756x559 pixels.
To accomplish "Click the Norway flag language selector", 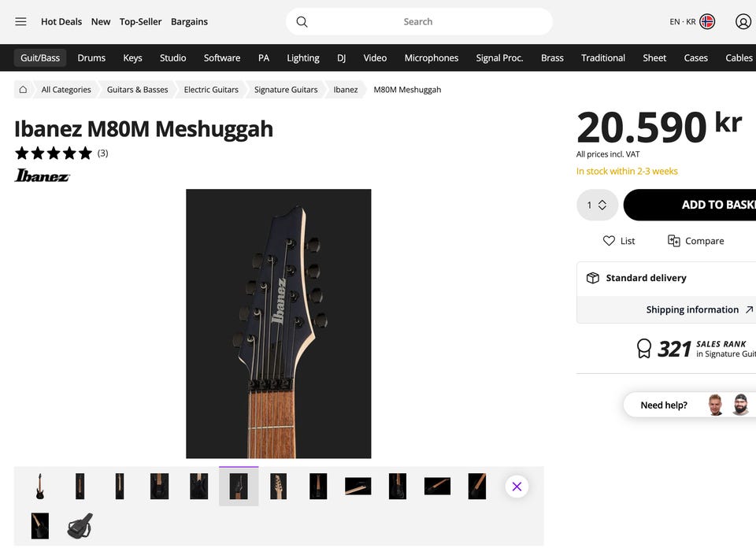I will point(707,22).
